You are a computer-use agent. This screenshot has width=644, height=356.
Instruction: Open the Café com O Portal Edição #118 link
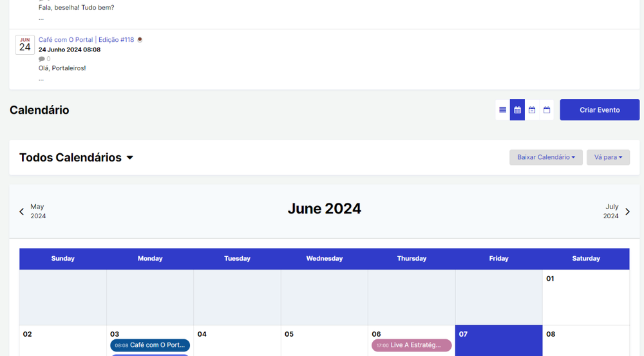pos(86,40)
